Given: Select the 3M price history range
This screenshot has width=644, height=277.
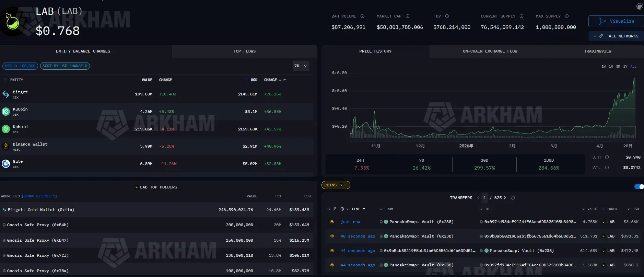Looking at the screenshot, I should (x=618, y=67).
